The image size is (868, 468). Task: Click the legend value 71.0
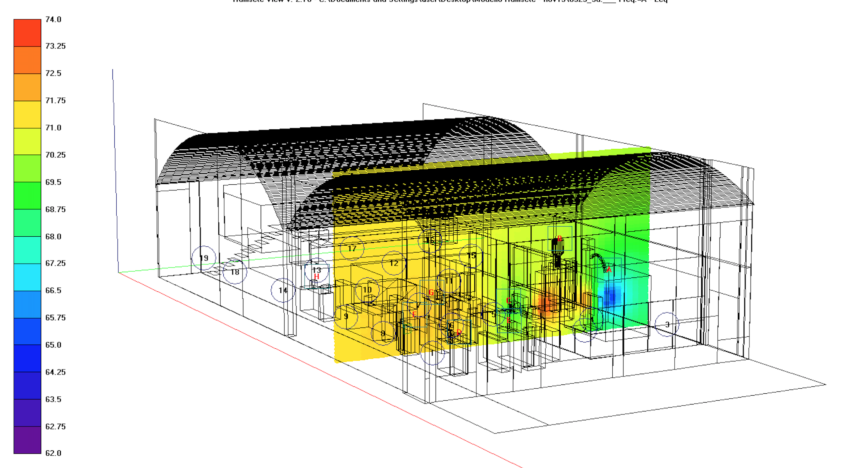[53, 128]
